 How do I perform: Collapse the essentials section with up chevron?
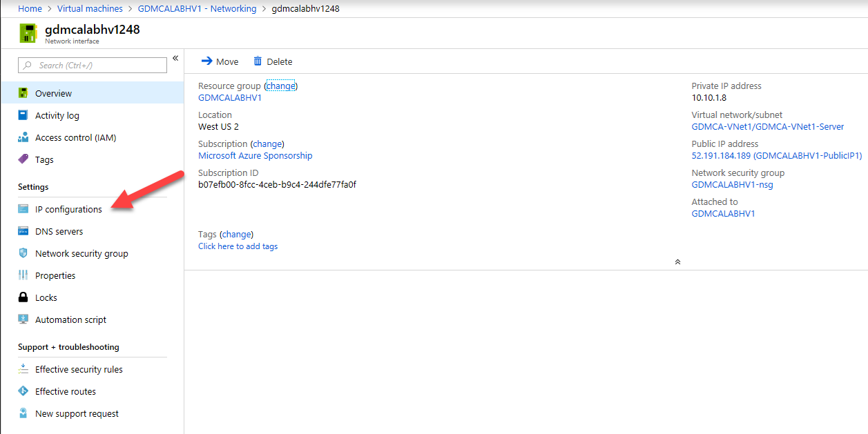tap(677, 262)
